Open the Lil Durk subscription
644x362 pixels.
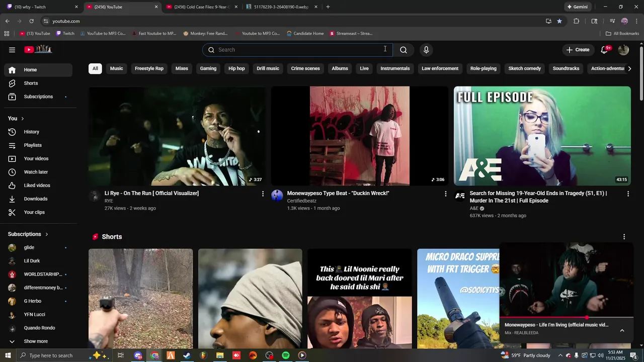(38, 261)
